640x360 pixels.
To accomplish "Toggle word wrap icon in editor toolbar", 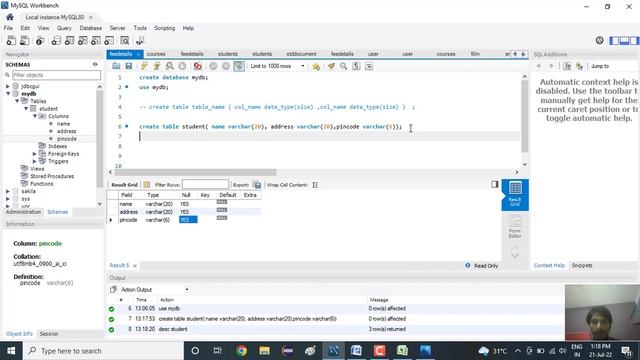I will coord(369,66).
